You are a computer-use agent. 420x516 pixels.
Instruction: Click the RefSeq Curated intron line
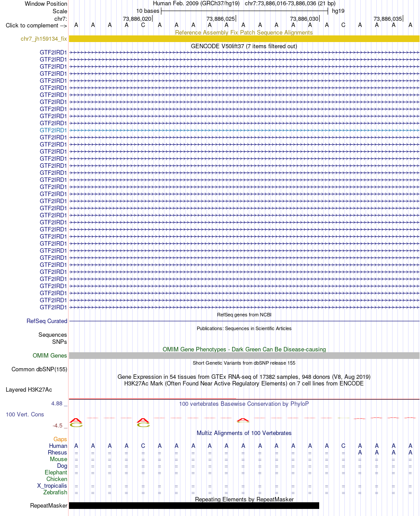(x=244, y=321)
